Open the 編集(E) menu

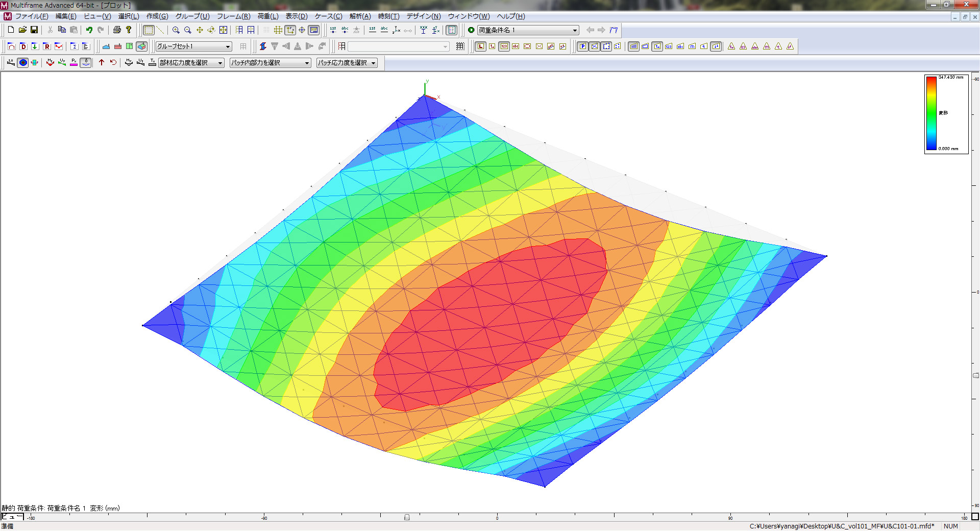(x=66, y=16)
